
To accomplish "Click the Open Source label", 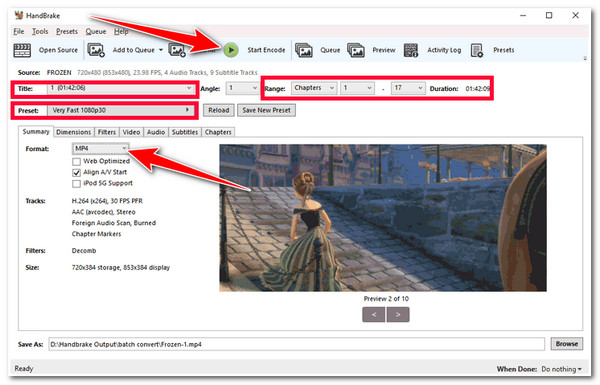I will click(58, 50).
